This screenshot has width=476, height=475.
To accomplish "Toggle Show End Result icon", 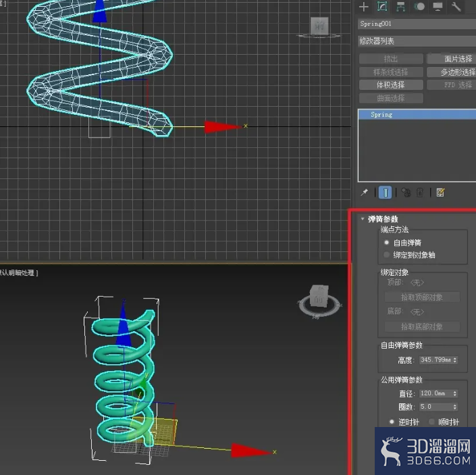I will coord(386,193).
